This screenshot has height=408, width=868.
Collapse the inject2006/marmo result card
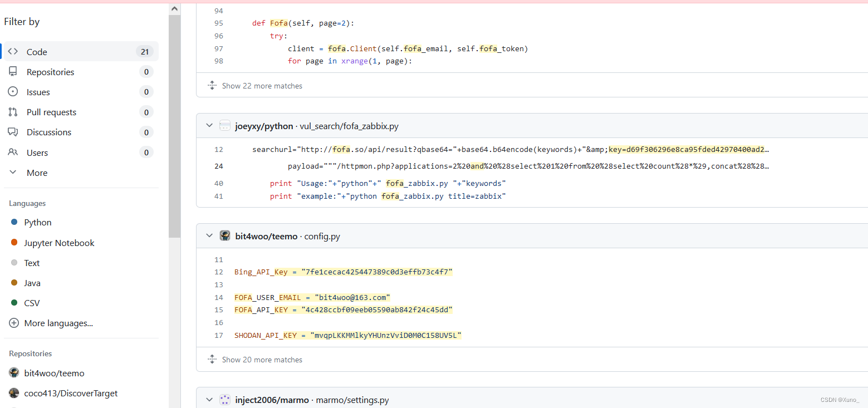(209, 400)
